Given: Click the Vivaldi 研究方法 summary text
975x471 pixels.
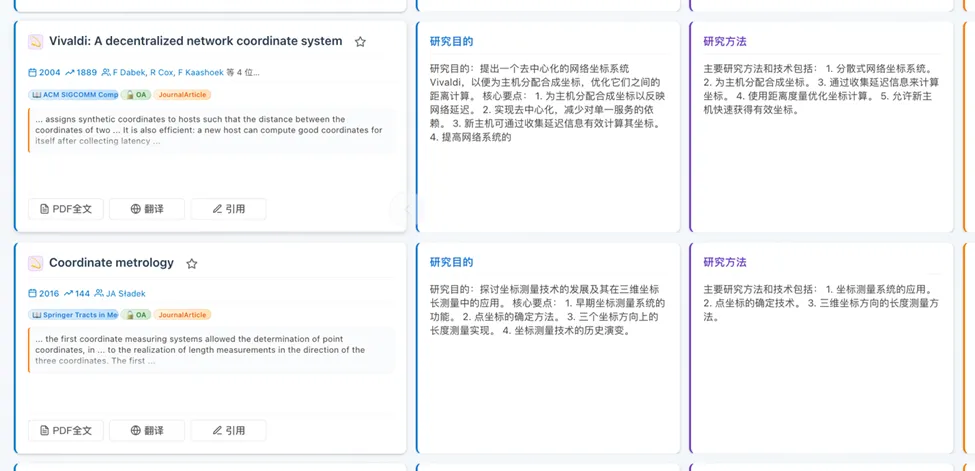Looking at the screenshot, I should point(821,89).
